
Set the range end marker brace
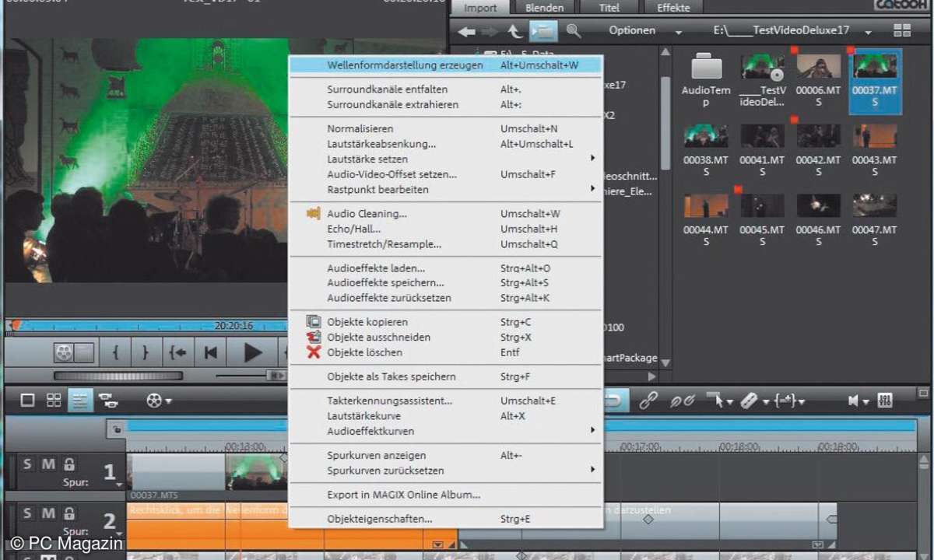click(x=145, y=353)
